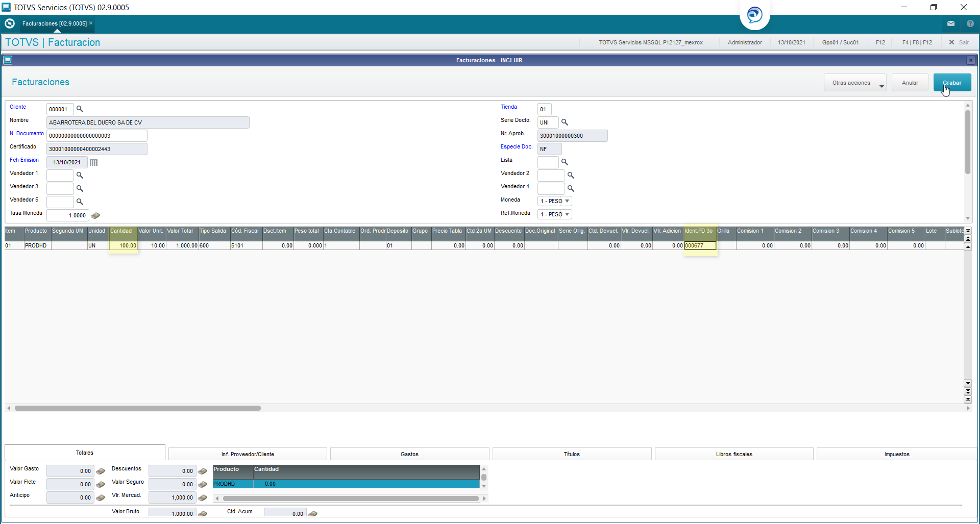Click Producto/Cantidad table horizontal scrollbar
Image resolution: width=980 pixels, height=524 pixels.
[x=351, y=498]
